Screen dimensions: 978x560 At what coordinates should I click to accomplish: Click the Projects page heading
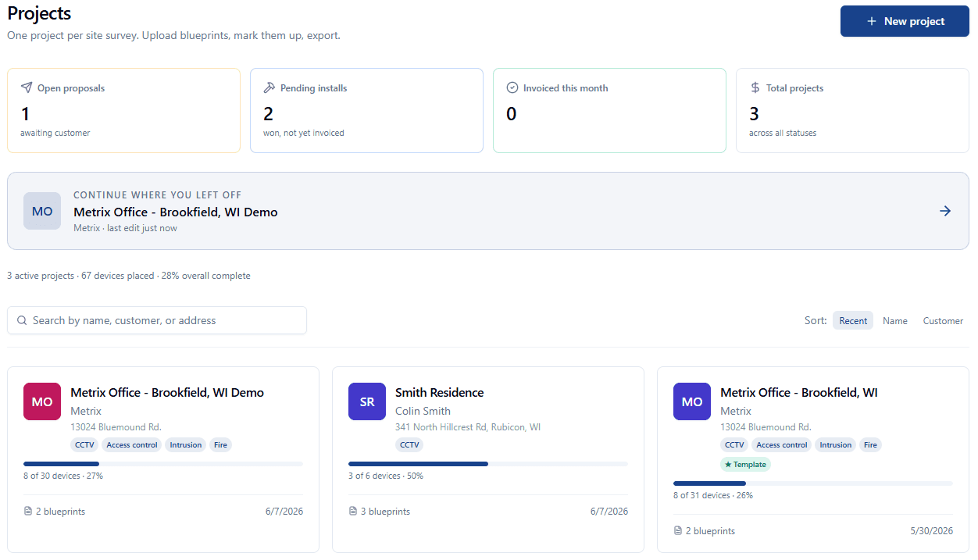pos(39,13)
